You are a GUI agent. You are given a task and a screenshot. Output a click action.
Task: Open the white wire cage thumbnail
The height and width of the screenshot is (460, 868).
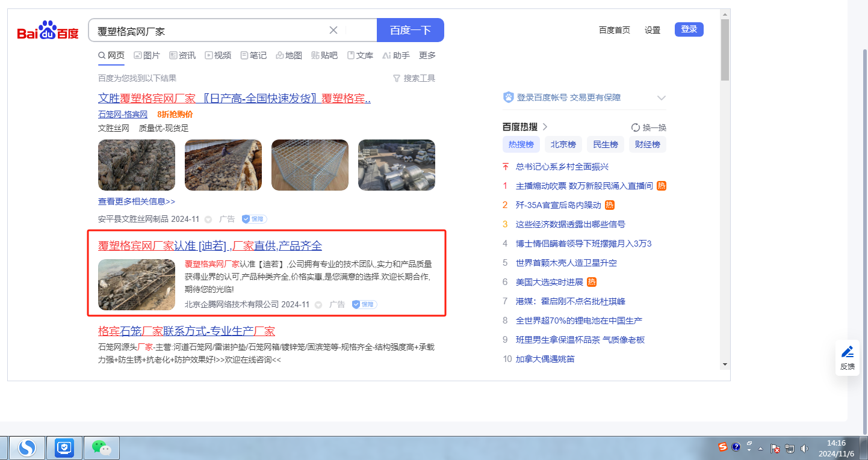(310, 165)
